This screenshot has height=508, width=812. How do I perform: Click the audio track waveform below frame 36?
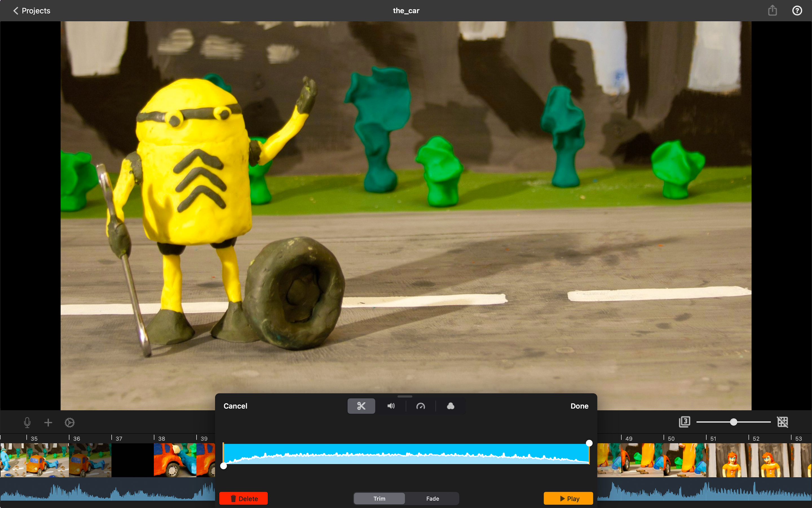[x=90, y=492]
